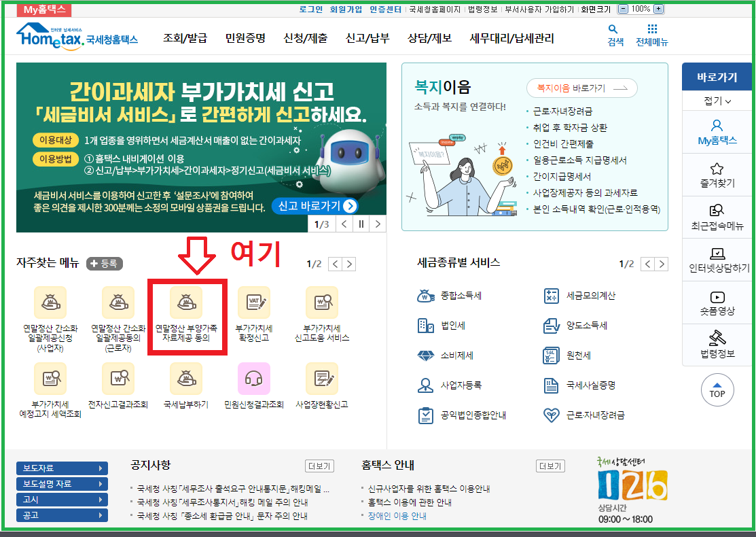Open 연말정산 부양가족 자료제공 동의 icon

tap(185, 302)
